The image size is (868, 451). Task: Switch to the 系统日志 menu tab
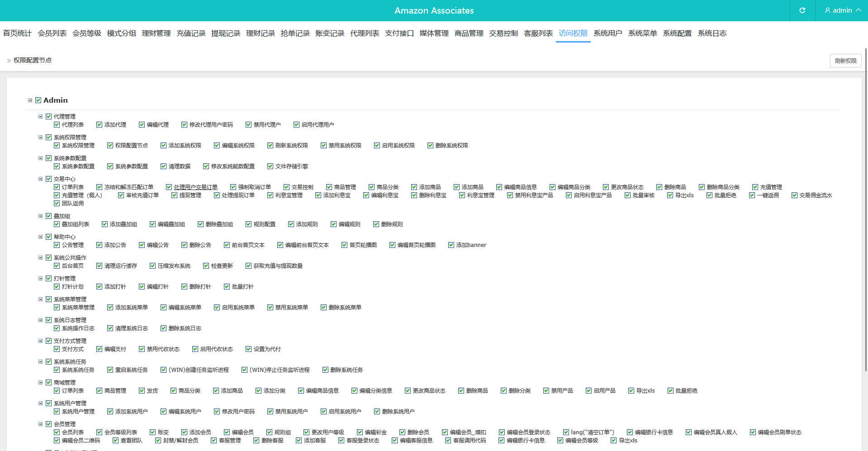711,33
